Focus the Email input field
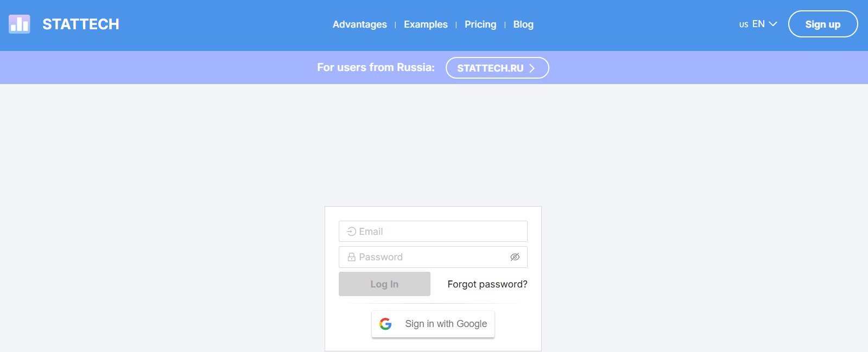 pyautogui.click(x=440, y=232)
